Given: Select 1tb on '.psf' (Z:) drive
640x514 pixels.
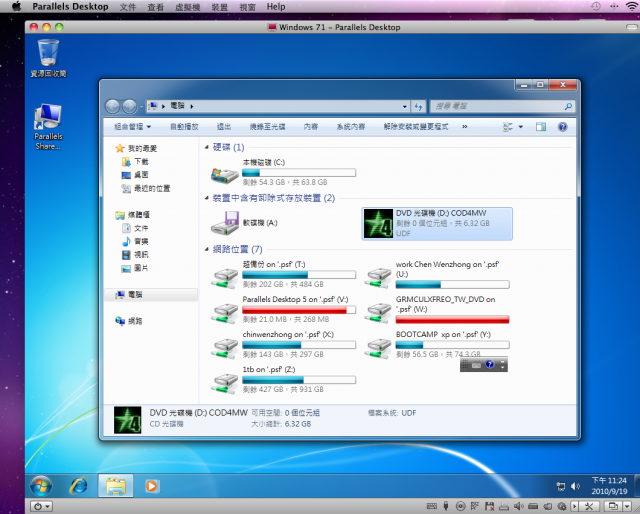Looking at the screenshot, I should point(283,379).
